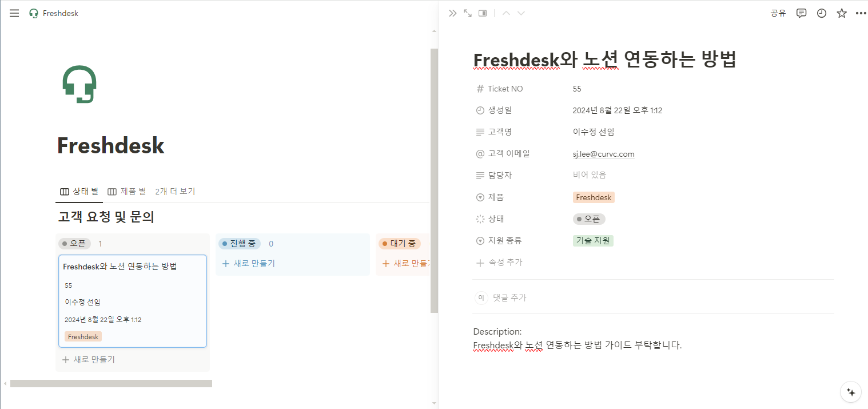Open the hamburger sidebar menu
This screenshot has width=868, height=409.
(x=14, y=13)
